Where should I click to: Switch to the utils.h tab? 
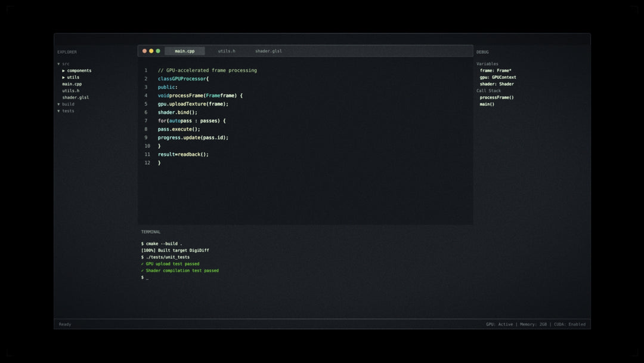click(x=227, y=51)
